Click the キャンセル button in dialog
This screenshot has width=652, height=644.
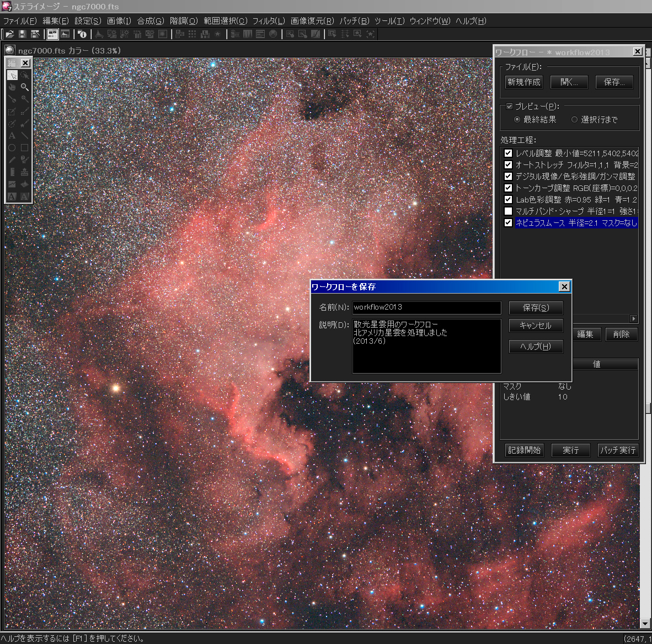click(x=536, y=326)
